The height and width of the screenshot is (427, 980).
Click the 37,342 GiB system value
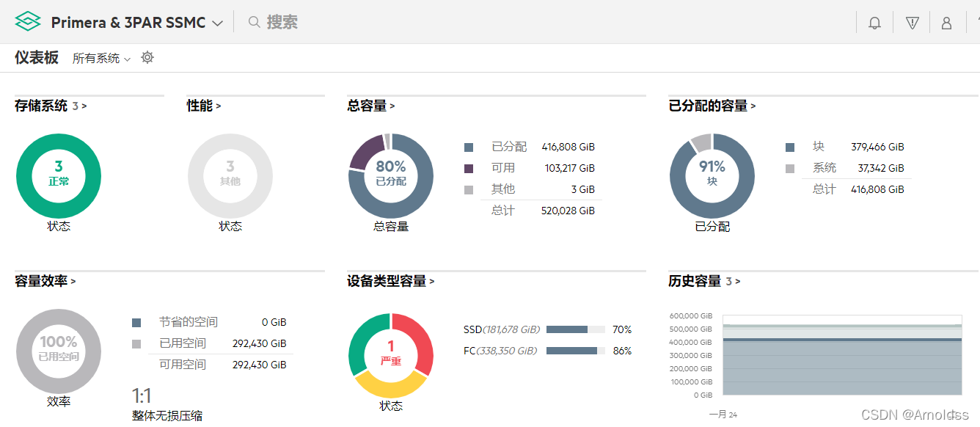(x=881, y=168)
